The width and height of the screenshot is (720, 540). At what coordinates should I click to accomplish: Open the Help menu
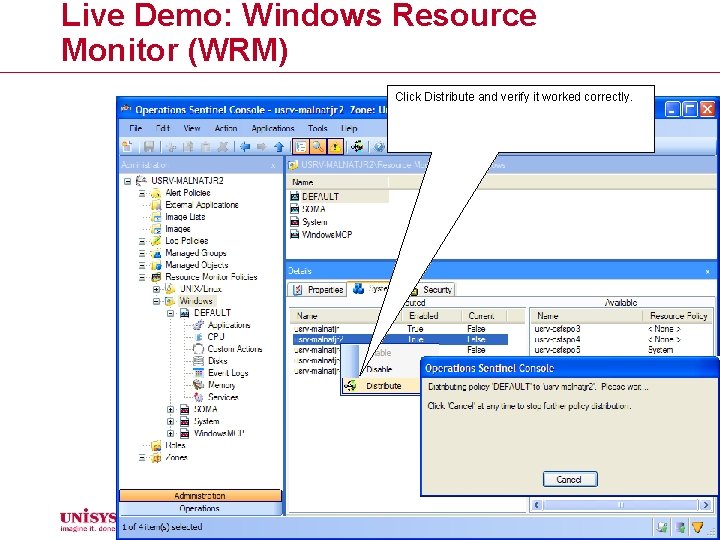(x=349, y=128)
